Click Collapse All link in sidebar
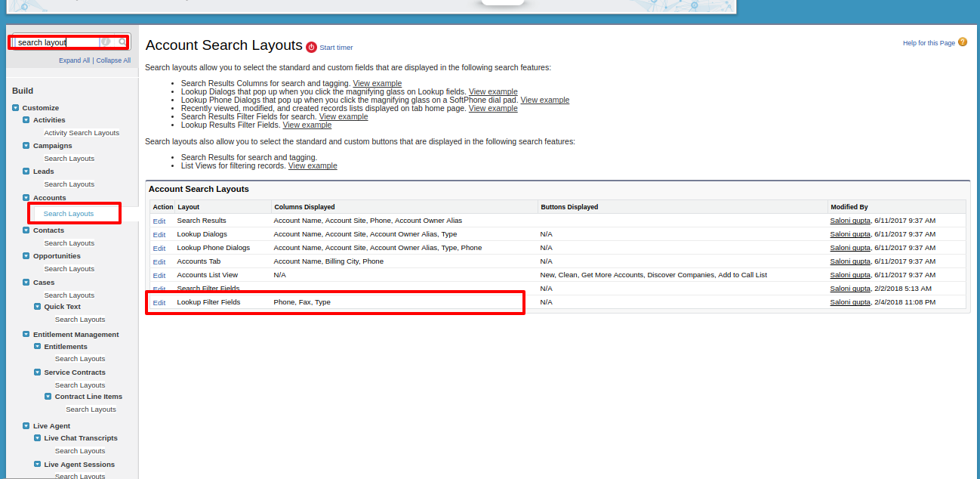Viewport: 980px width, 479px height. pos(113,60)
